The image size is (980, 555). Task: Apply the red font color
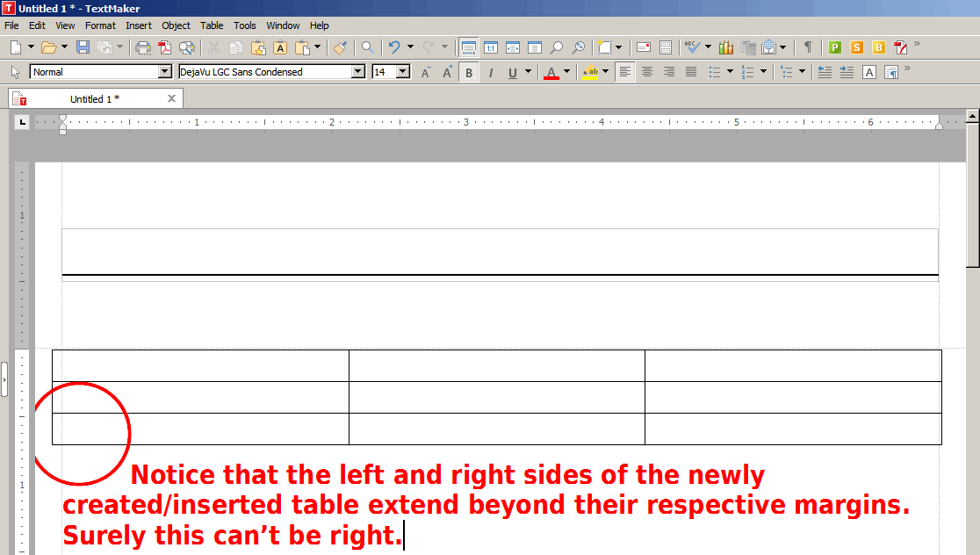(551, 72)
